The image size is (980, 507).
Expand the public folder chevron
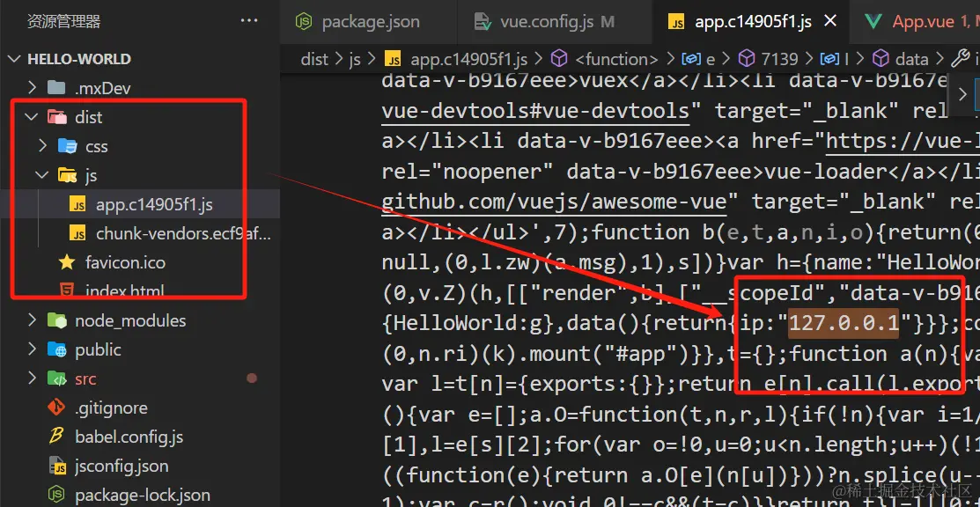[32, 349]
